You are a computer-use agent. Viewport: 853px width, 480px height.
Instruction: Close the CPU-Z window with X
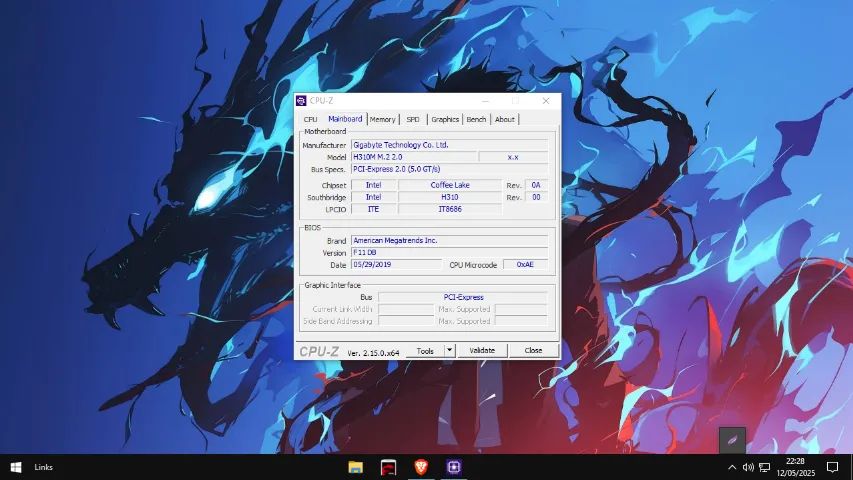pyautogui.click(x=546, y=101)
